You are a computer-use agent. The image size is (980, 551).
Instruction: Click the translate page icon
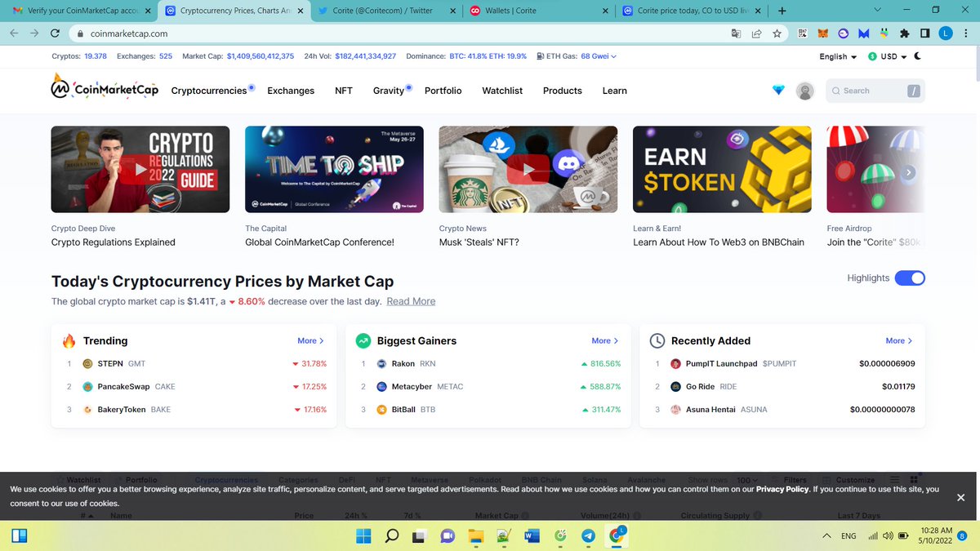click(x=736, y=33)
